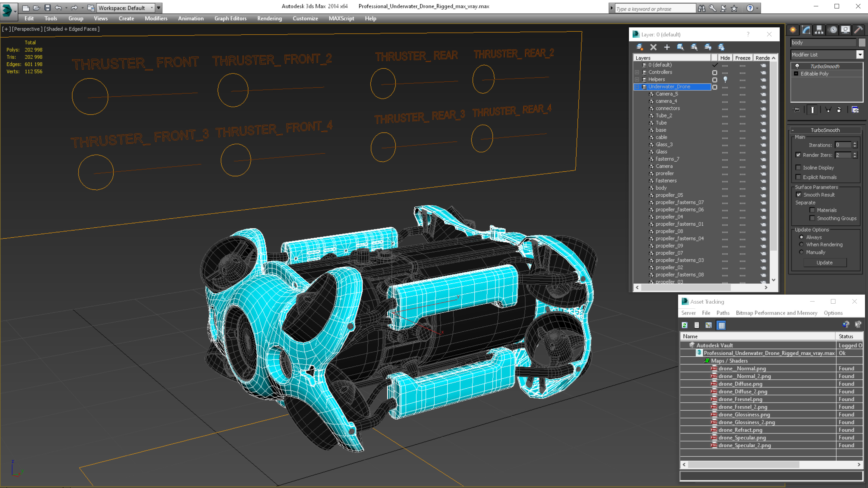Open the Graph Editors menu
This screenshot has width=868, height=488.
pos(231,18)
